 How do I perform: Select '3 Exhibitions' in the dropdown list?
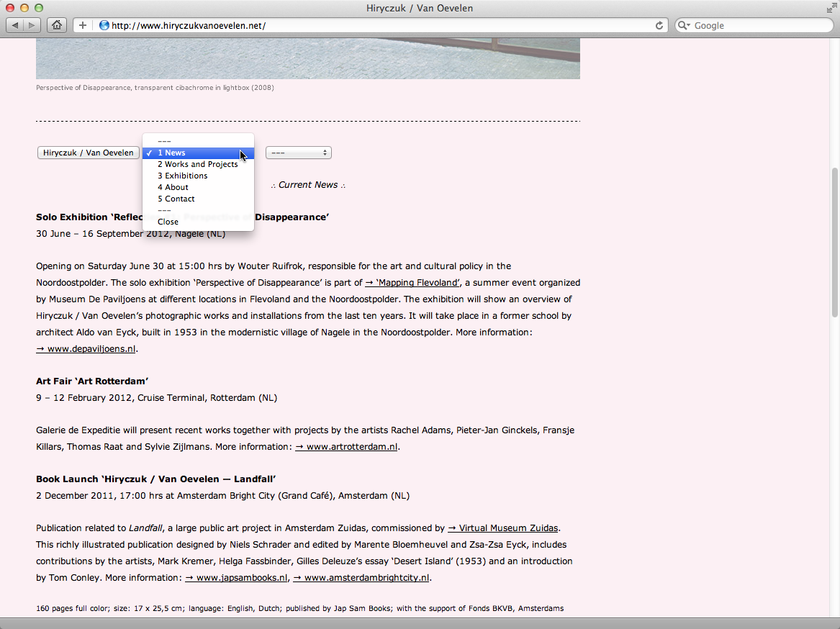(182, 176)
